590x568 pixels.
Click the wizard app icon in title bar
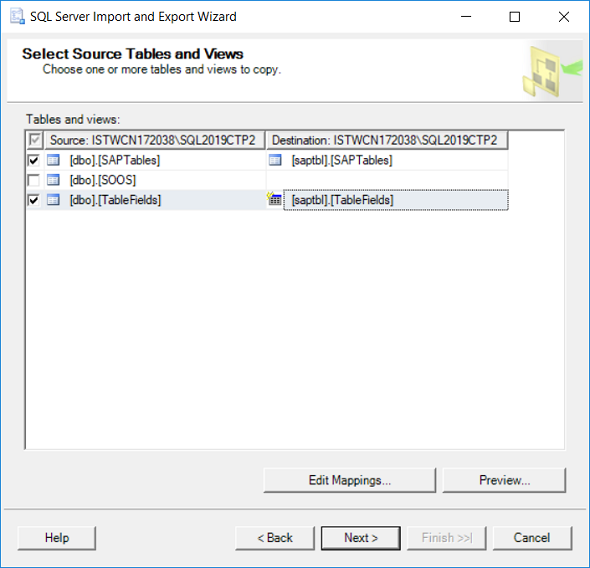click(17, 17)
